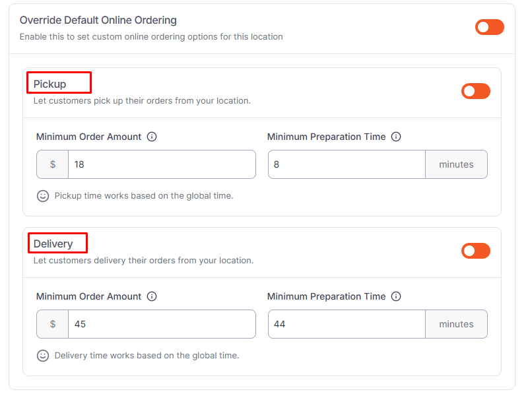Click the Delivery section heading

tap(53, 244)
